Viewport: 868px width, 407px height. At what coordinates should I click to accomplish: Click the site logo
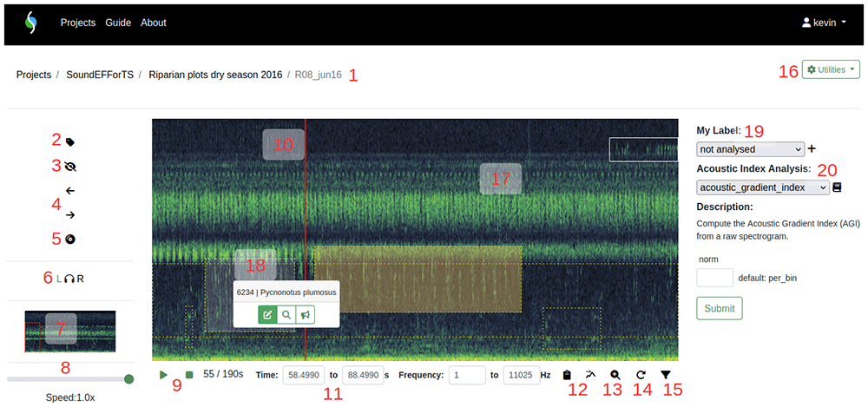[x=30, y=23]
